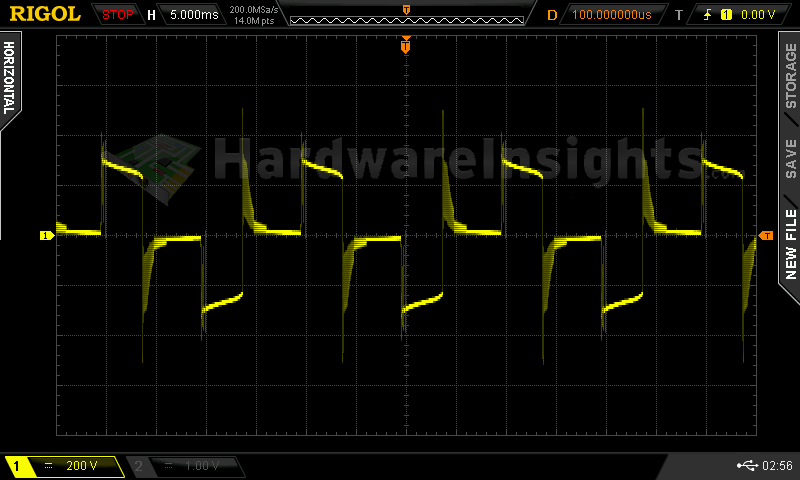Click the orange trigger level marker on right edge
This screenshot has width=800, height=480.
click(766, 235)
